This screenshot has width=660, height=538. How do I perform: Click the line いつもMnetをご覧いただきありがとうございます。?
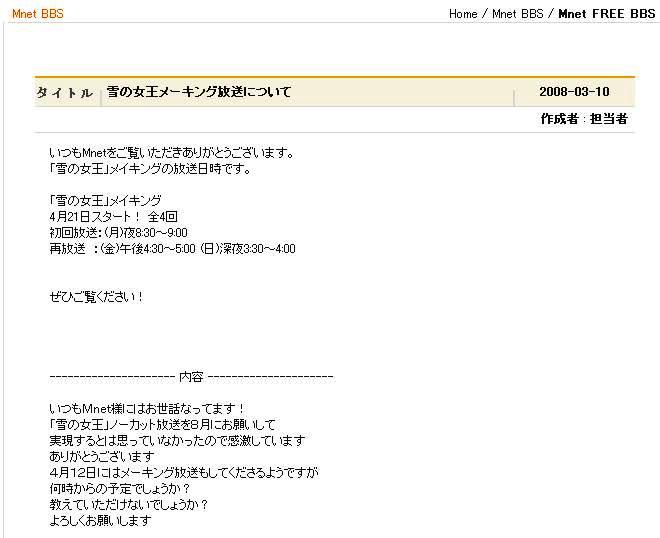[172, 153]
